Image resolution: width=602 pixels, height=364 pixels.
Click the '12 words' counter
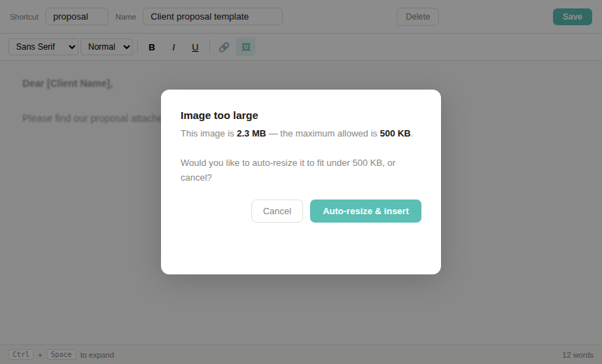(577, 355)
